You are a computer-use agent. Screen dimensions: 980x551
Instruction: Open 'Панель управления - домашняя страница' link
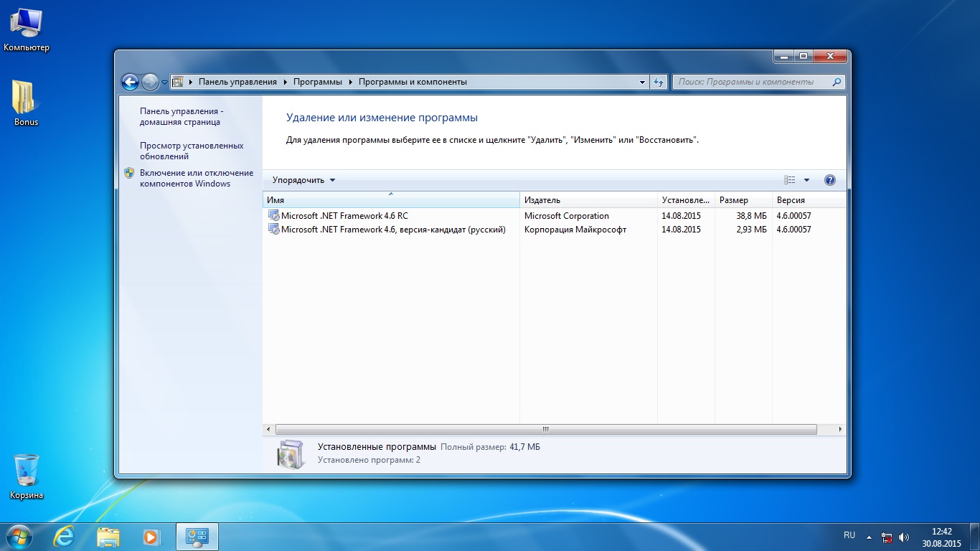[182, 117]
